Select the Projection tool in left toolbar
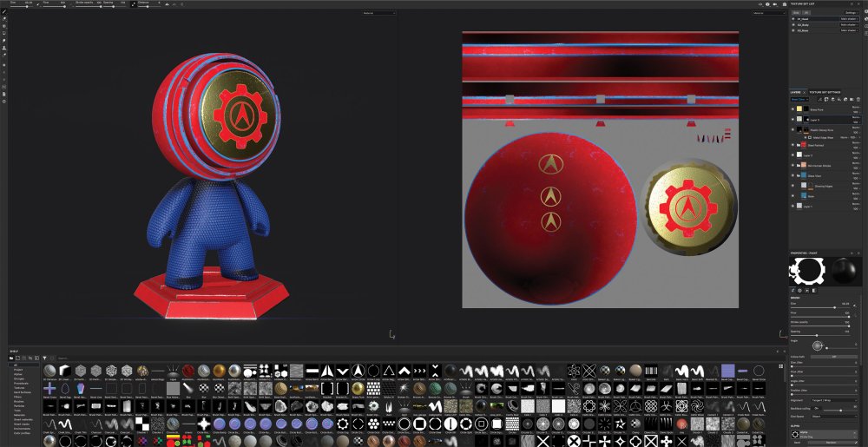Image resolution: width=868 pixels, height=447 pixels. (x=3, y=26)
